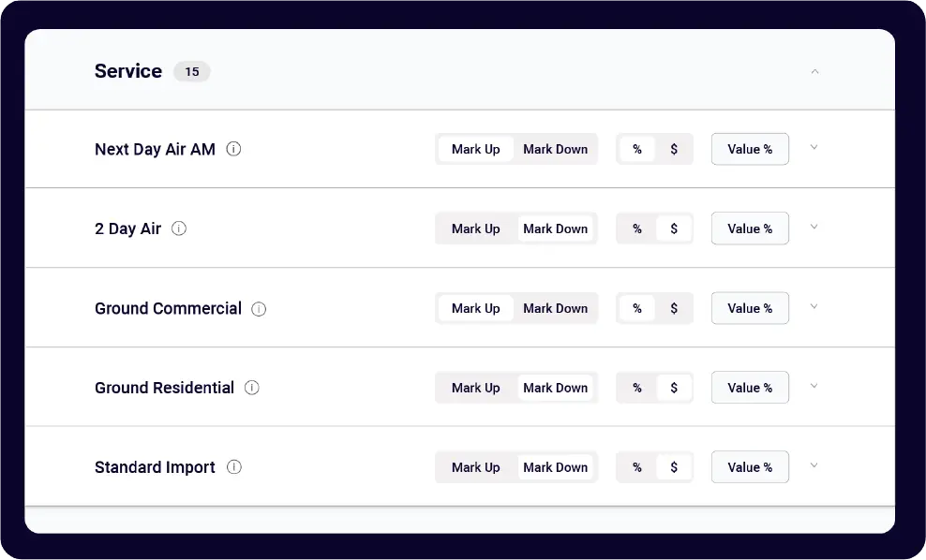Set Ground Commercial to dollar ($) mode
The width and height of the screenshot is (926, 560).
click(671, 308)
